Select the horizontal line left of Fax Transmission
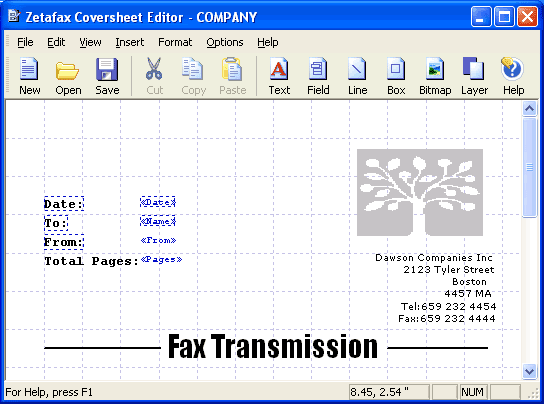 (103, 347)
